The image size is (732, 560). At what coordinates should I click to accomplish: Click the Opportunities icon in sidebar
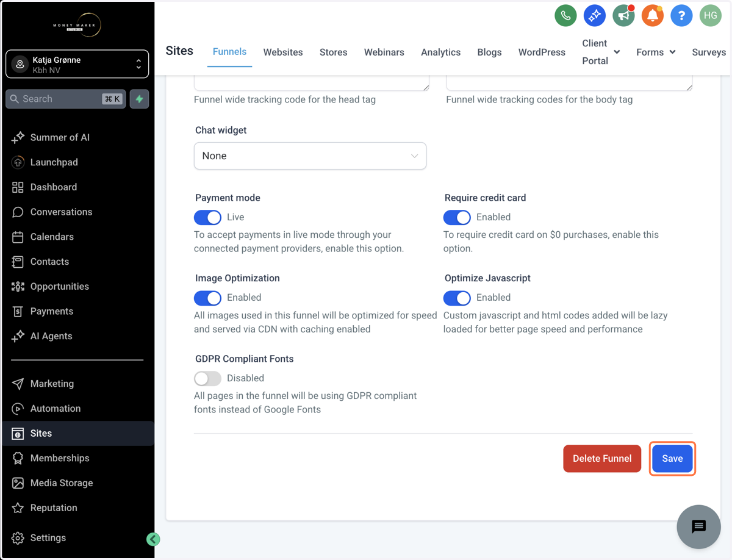coord(18,286)
